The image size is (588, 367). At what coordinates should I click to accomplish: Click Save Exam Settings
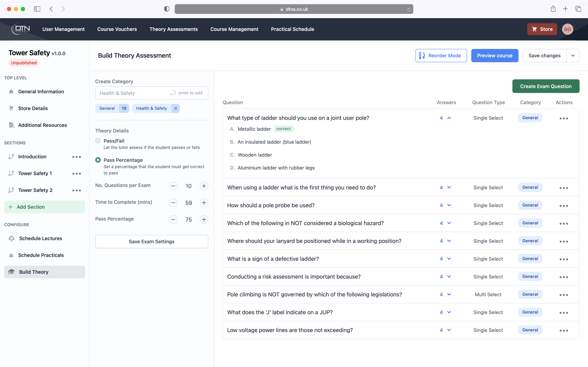click(x=151, y=241)
